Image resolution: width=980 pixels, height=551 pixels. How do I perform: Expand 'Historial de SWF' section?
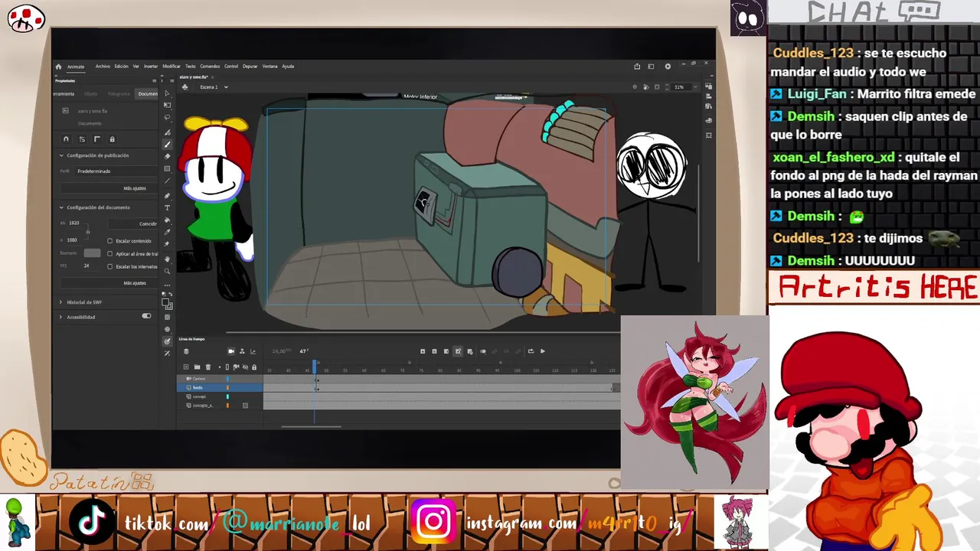click(x=61, y=302)
